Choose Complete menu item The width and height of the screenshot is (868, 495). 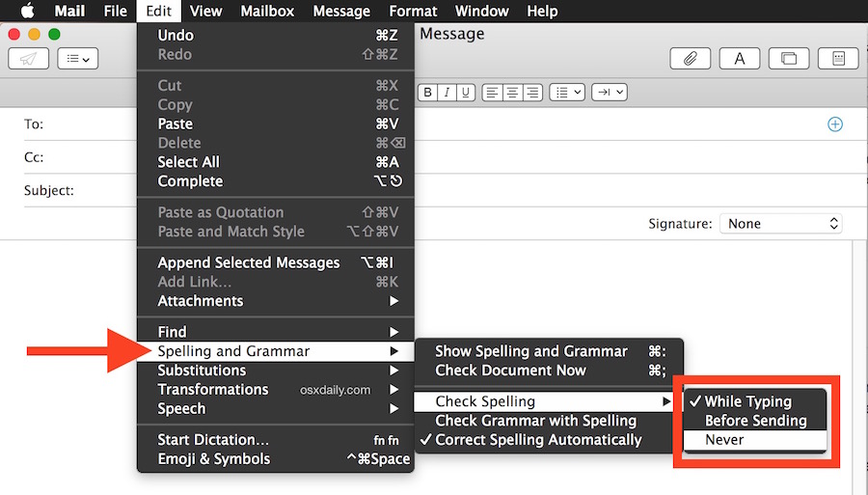tap(276, 181)
